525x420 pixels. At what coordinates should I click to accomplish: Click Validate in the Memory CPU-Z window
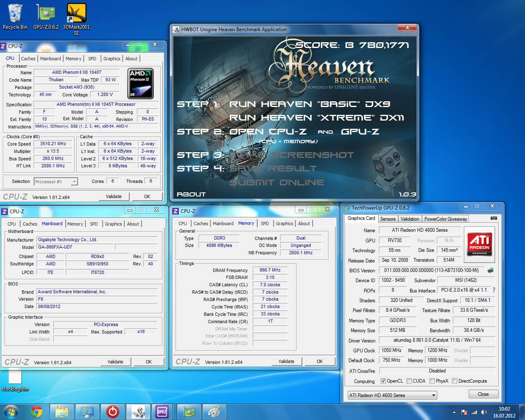point(286,361)
